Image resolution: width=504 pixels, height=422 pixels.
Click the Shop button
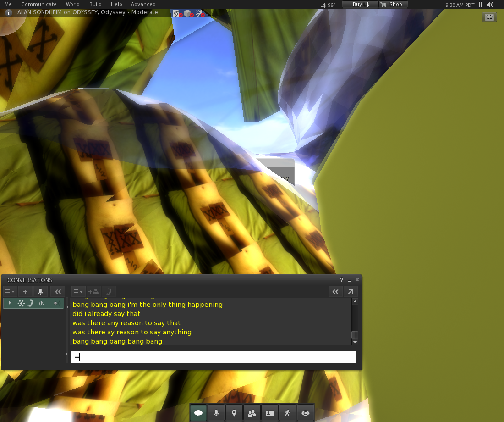[x=393, y=4]
